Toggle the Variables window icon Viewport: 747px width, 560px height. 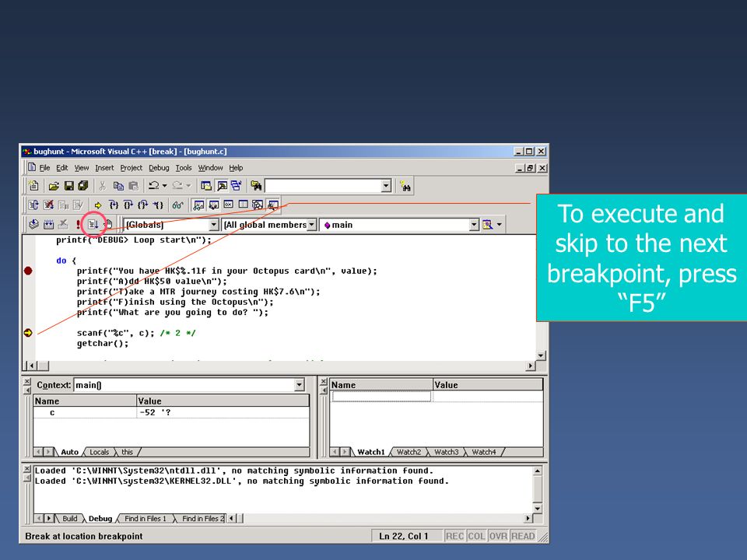[x=214, y=205]
